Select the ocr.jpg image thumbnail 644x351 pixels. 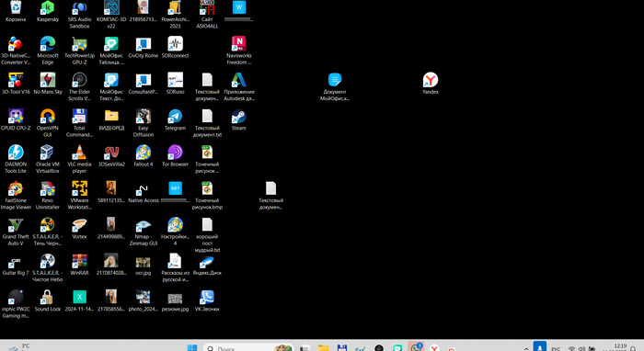pyautogui.click(x=143, y=265)
